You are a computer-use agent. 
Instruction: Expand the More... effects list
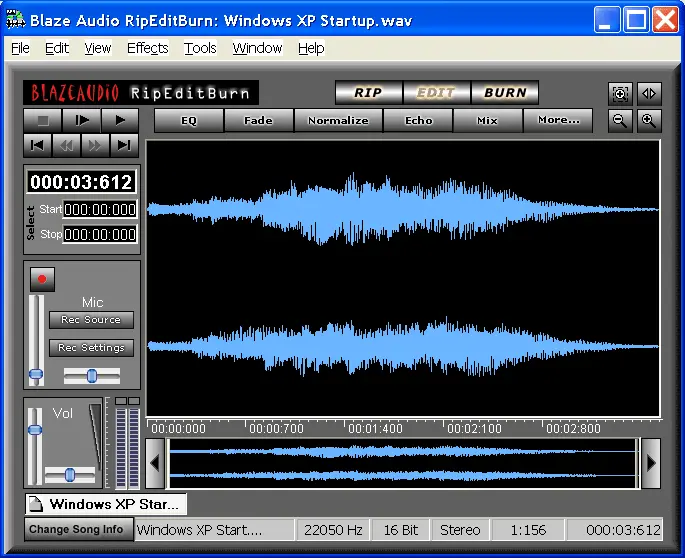(x=558, y=121)
